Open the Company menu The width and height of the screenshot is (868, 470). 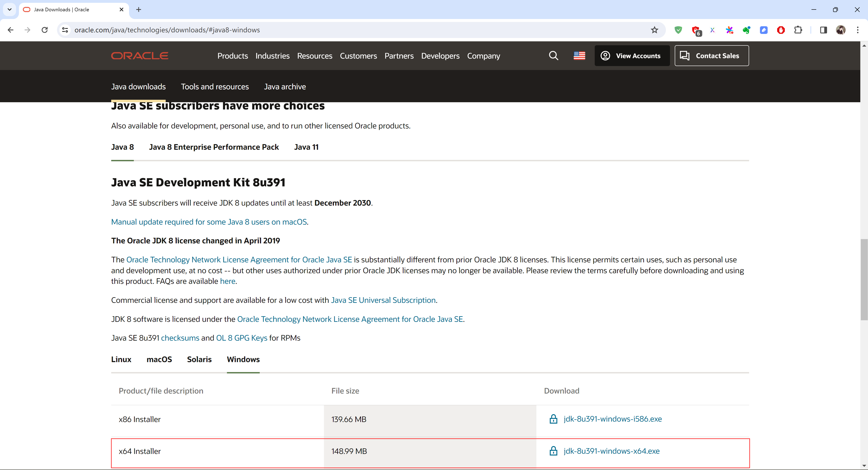click(484, 56)
